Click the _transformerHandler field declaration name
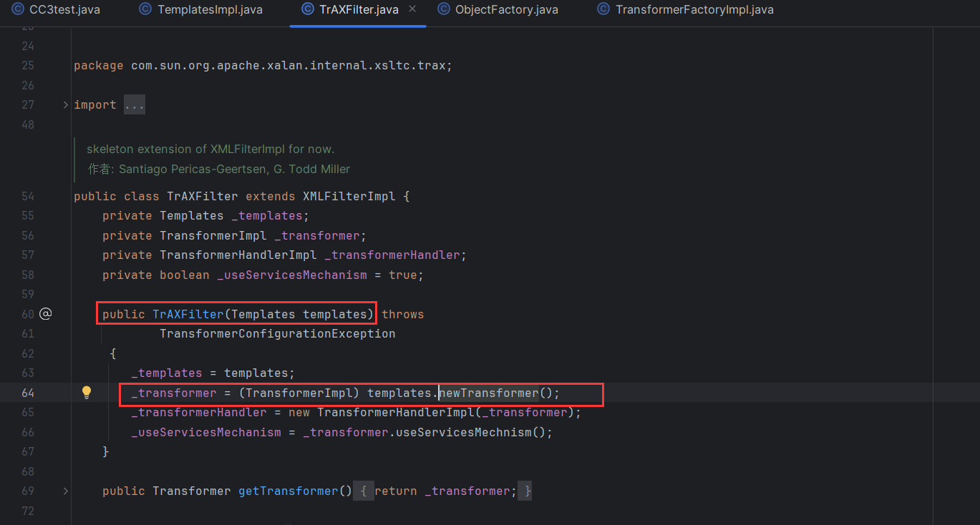This screenshot has width=980, height=525. tap(392, 255)
